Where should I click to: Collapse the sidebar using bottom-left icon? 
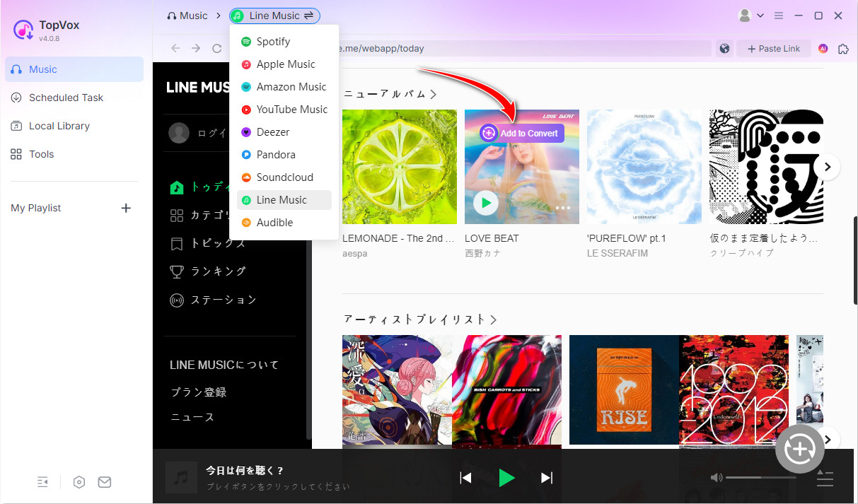[42, 482]
